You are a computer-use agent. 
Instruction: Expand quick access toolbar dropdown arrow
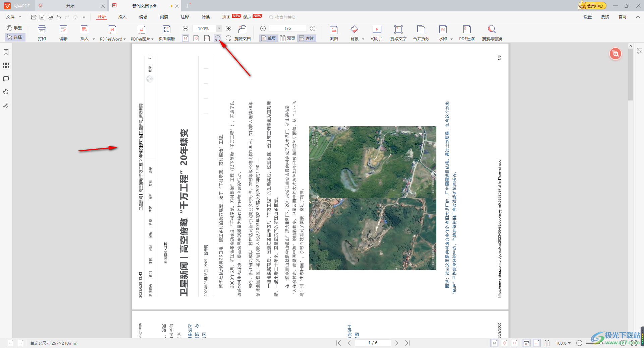click(x=84, y=17)
